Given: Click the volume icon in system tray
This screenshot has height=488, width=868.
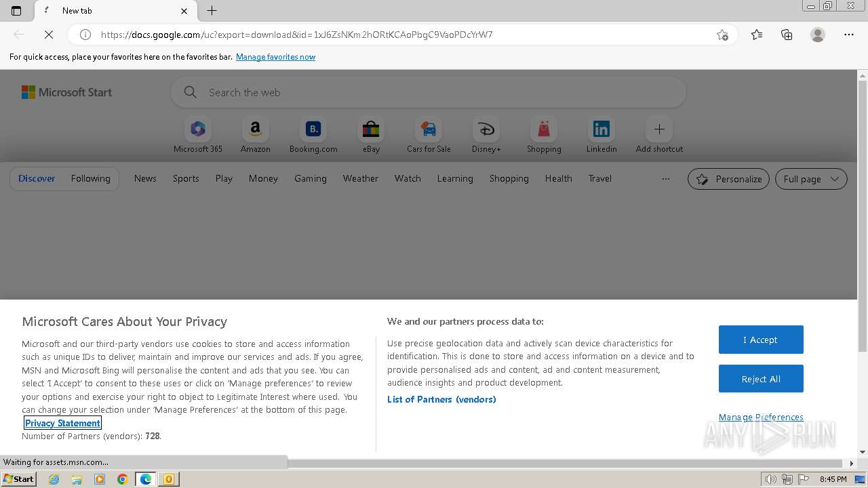Looking at the screenshot, I should point(771,479).
